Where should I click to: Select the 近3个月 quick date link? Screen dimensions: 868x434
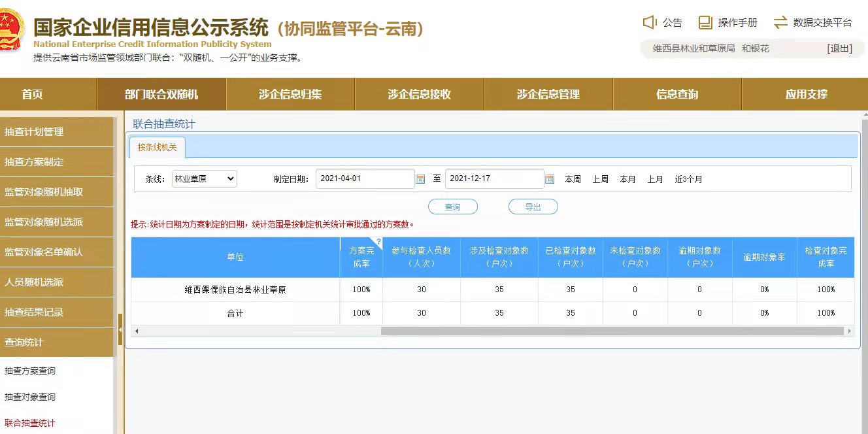[689, 179]
